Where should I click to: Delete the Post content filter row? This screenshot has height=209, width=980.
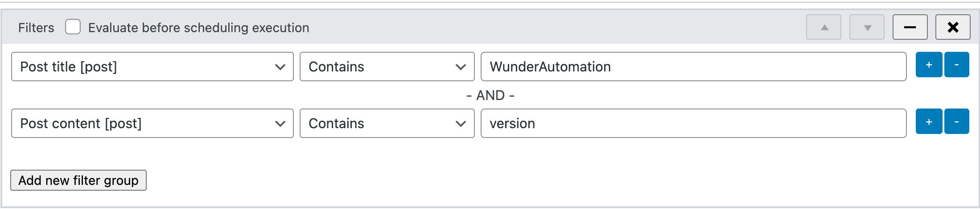pos(956,121)
